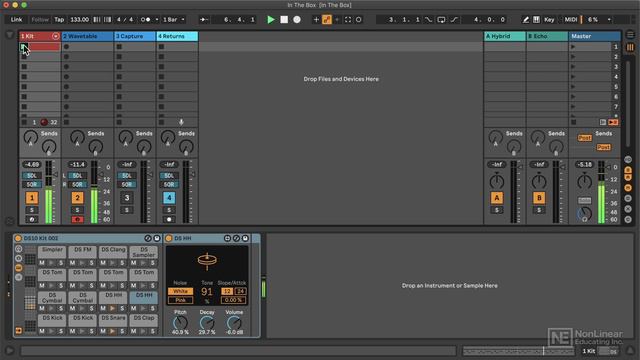Solo track 1 with S button
This screenshot has height=360, width=640.
pos(32,210)
